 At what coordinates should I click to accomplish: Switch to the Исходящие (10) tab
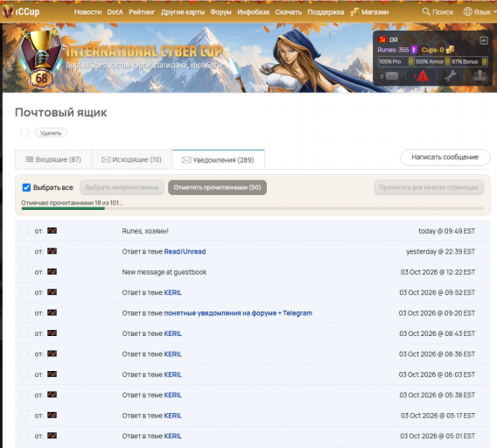coord(131,159)
